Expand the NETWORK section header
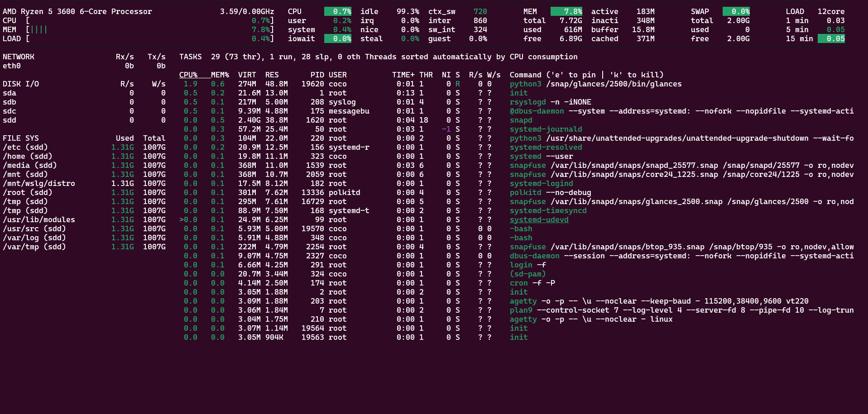This screenshot has height=414, width=868. [x=19, y=57]
